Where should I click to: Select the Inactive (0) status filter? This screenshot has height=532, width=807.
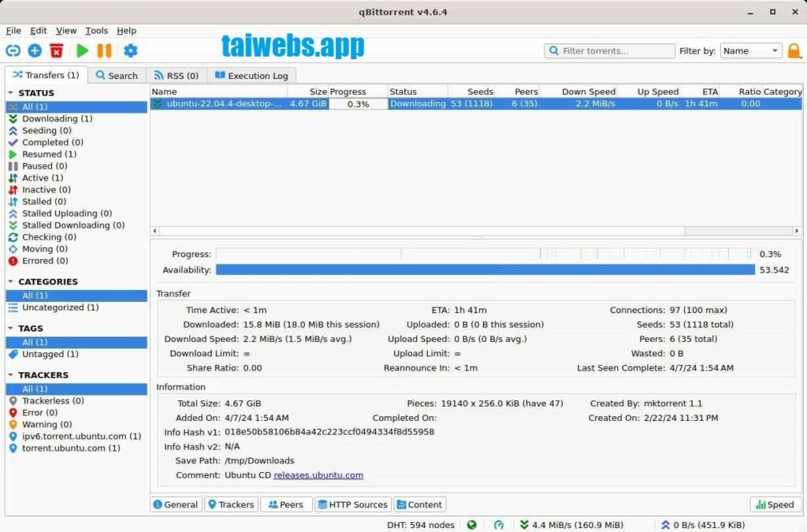[76, 189]
